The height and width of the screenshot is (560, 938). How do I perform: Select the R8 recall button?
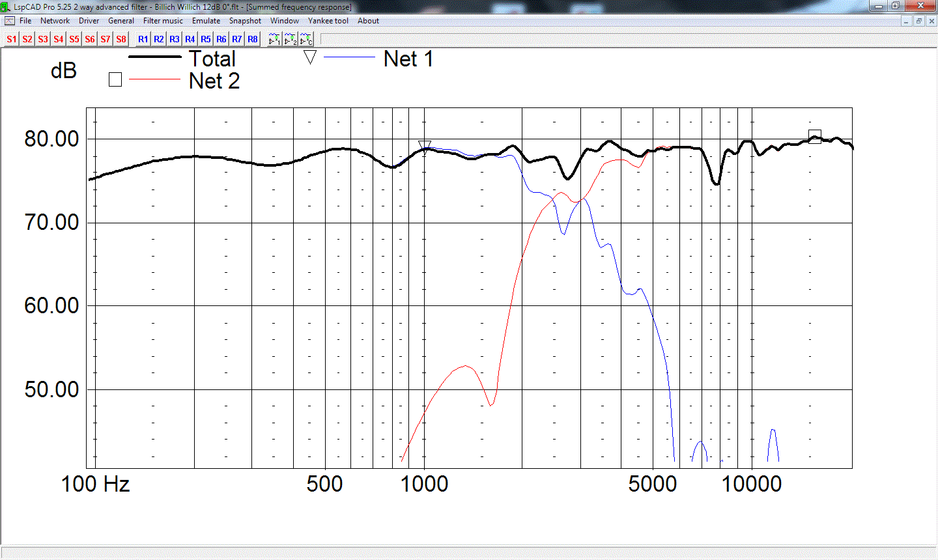(x=253, y=39)
